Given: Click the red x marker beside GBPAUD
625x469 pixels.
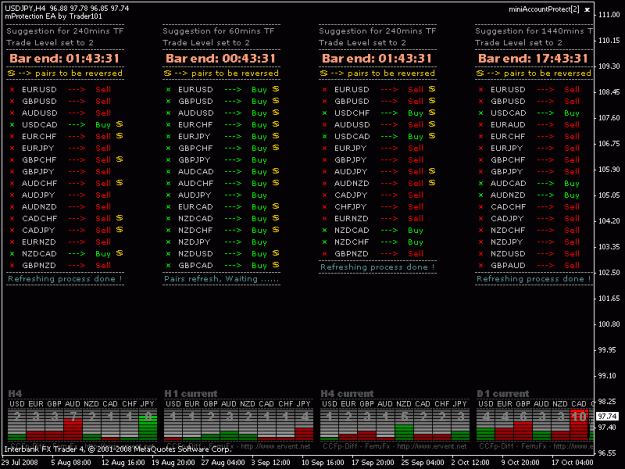Looking at the screenshot, I should click(481, 265).
